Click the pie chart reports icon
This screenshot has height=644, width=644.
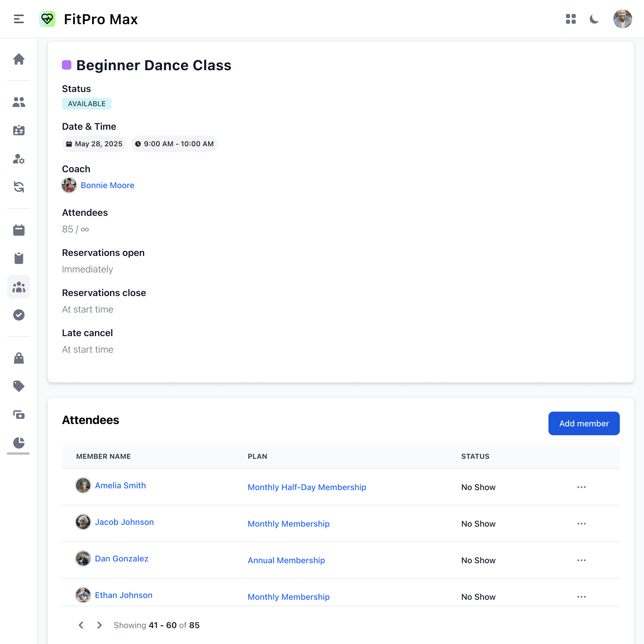coord(19,443)
